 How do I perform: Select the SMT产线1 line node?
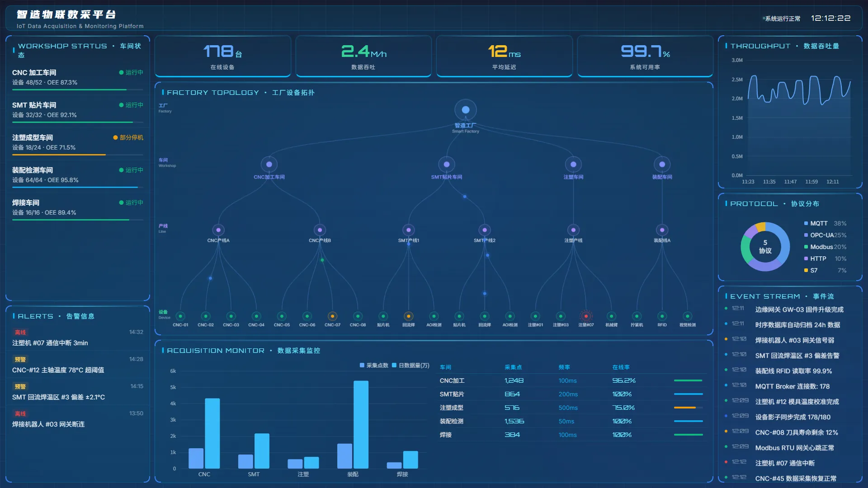tap(408, 230)
